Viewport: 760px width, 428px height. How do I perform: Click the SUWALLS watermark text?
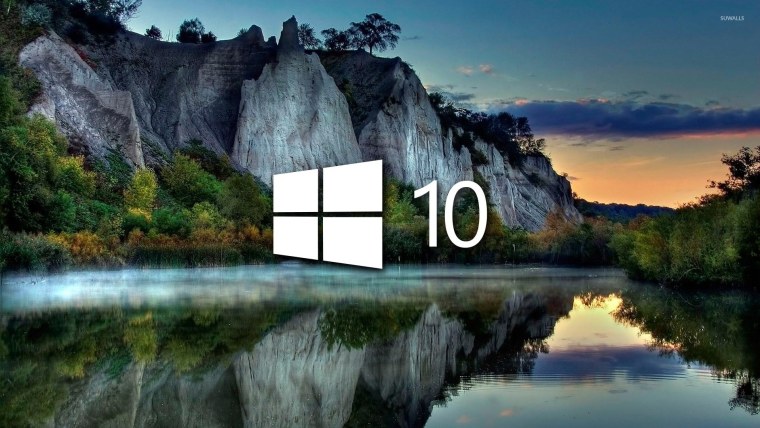point(732,17)
